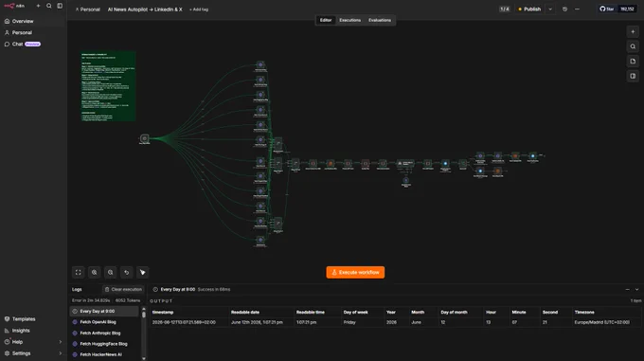Select Fetch Anthropic Blog log entry

click(104, 334)
